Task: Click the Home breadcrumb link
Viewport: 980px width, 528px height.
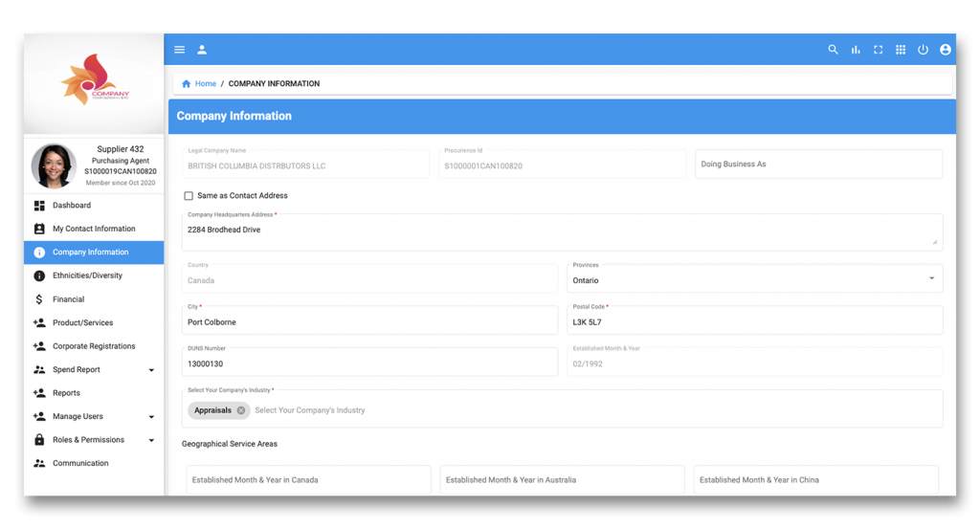Action: coord(205,84)
